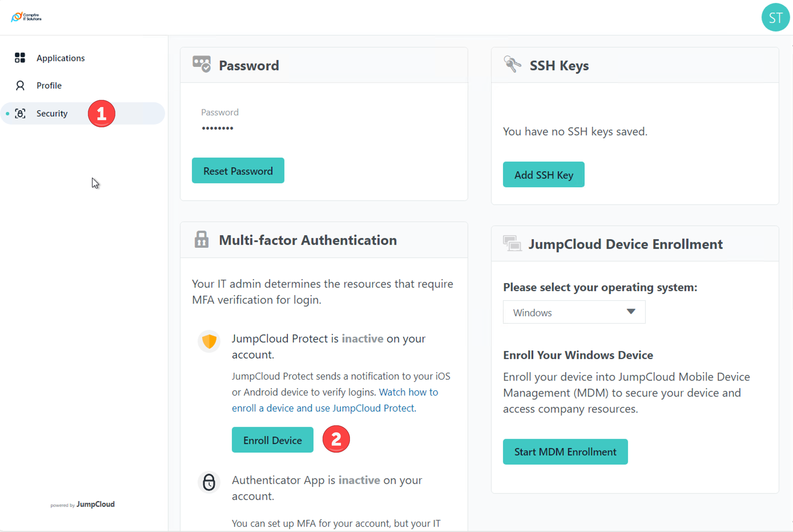793x532 pixels.
Task: Go to Applications in the sidebar
Action: (x=61, y=58)
